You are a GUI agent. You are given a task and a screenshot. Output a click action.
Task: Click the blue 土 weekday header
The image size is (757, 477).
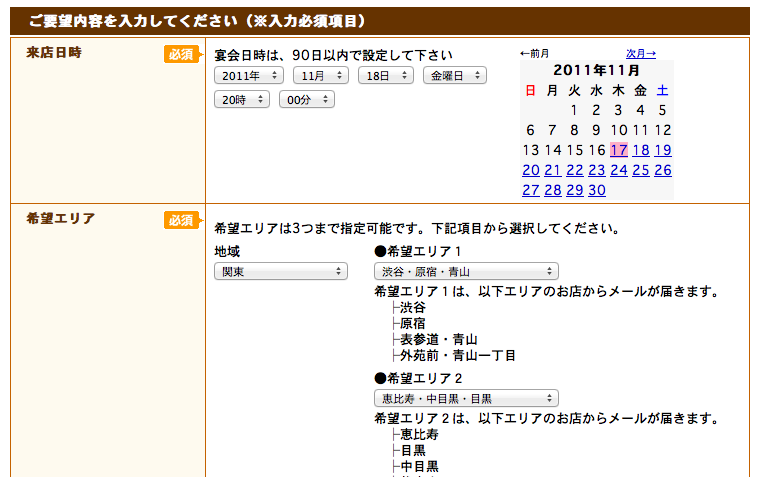662,90
